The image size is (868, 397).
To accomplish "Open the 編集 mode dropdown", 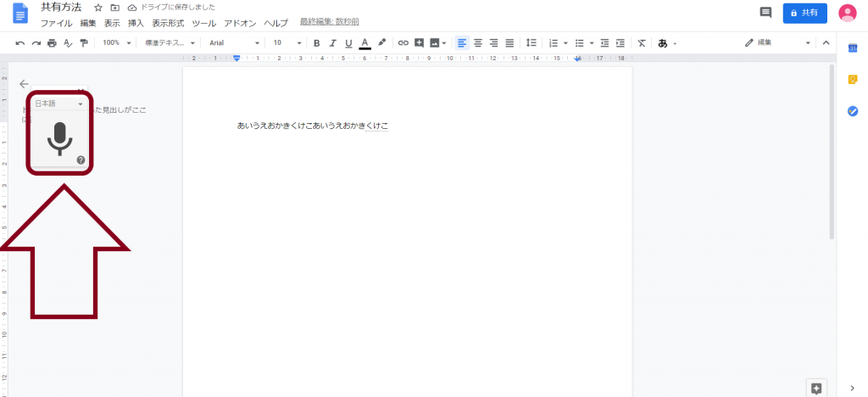I will click(777, 42).
